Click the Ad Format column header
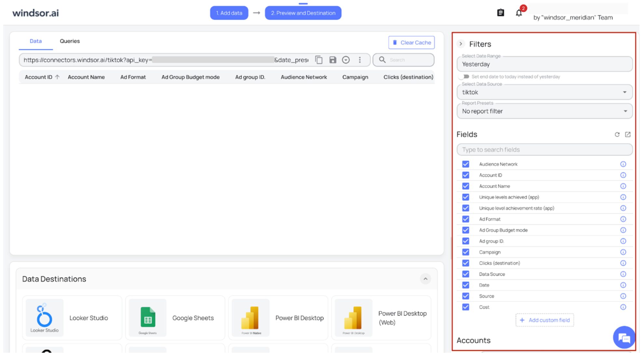 coord(133,77)
